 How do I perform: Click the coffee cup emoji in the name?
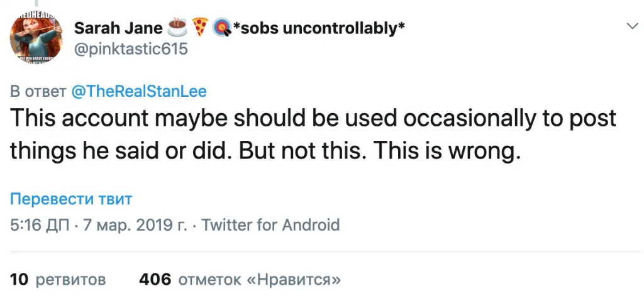[x=174, y=28]
